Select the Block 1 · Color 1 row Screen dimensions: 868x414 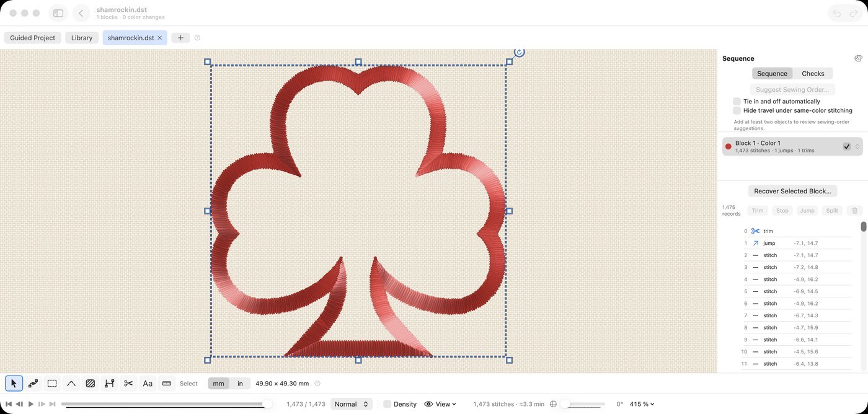[792, 146]
